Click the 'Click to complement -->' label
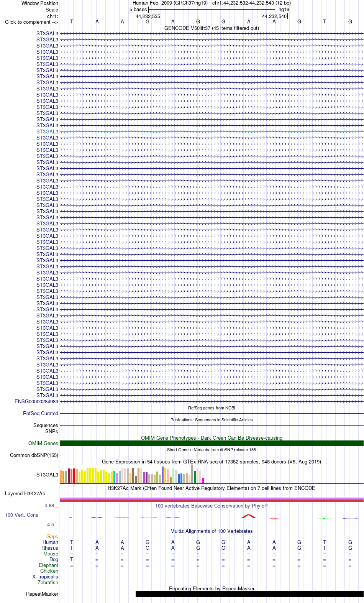 point(31,22)
